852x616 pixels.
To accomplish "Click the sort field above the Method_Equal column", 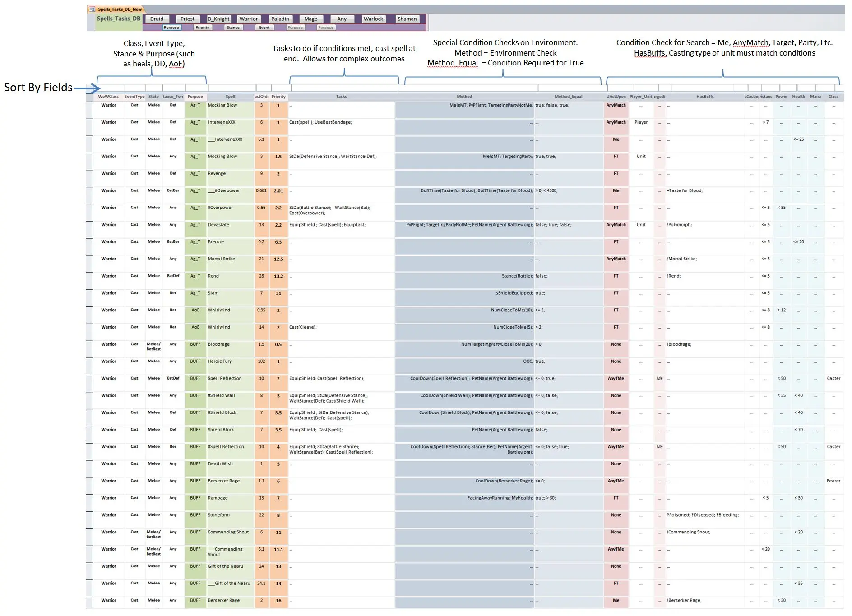I will [569, 88].
